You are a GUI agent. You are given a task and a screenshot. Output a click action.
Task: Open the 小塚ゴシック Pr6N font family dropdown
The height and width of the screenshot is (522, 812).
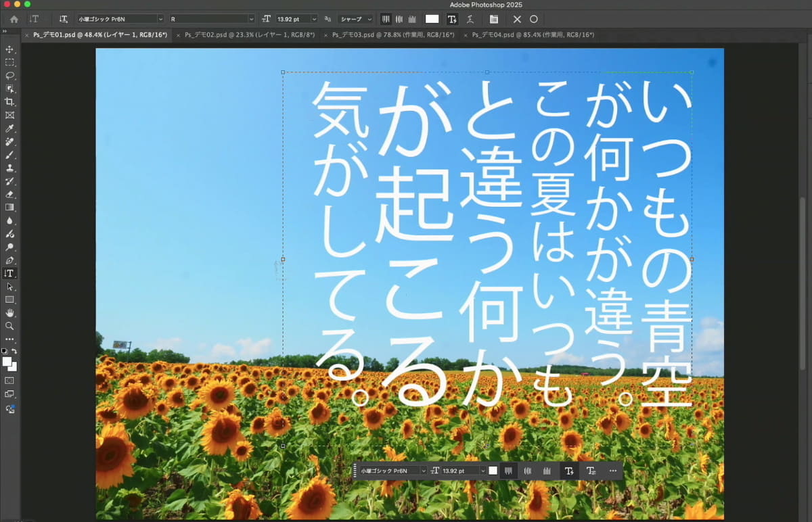pyautogui.click(x=118, y=18)
